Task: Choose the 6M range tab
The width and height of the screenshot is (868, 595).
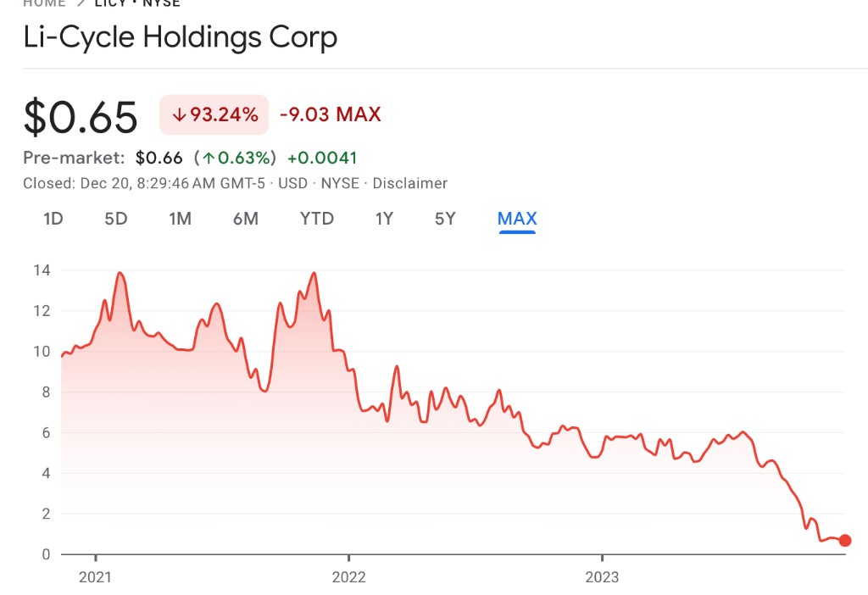Action: tap(245, 219)
